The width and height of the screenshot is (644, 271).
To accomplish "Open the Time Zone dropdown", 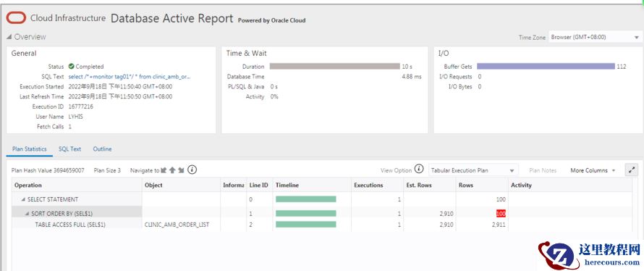I will pyautogui.click(x=596, y=37).
